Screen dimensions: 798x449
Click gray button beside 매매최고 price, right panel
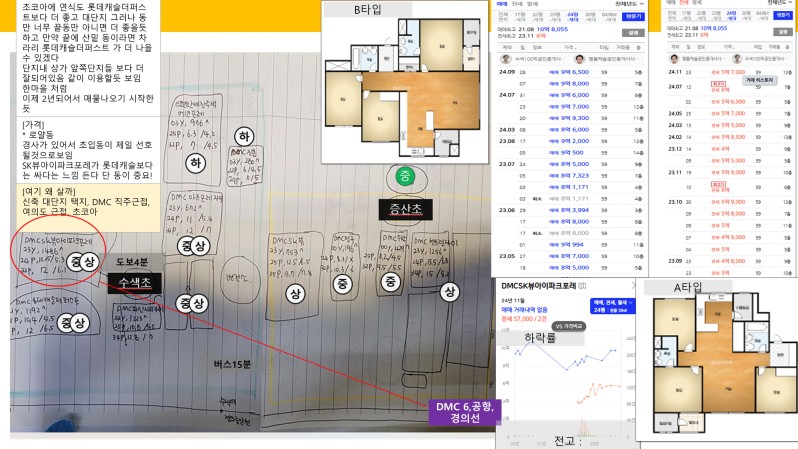783,32
